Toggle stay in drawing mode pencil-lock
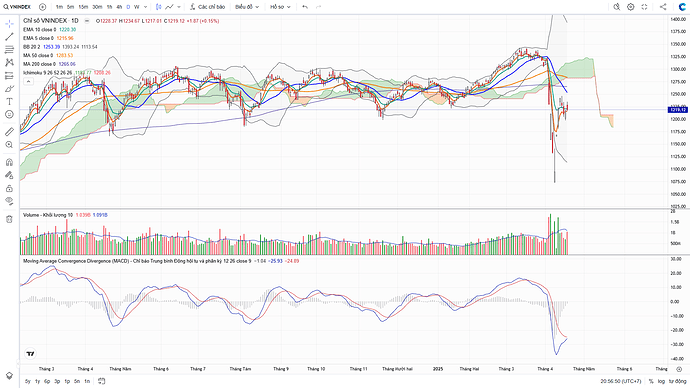Screen dimensions: 690x388 [9, 175]
